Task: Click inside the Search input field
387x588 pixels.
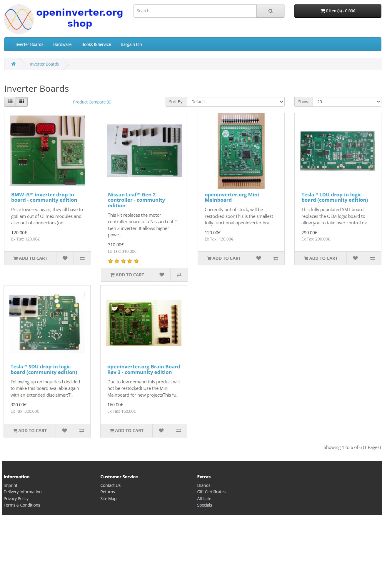Action: 195,11
